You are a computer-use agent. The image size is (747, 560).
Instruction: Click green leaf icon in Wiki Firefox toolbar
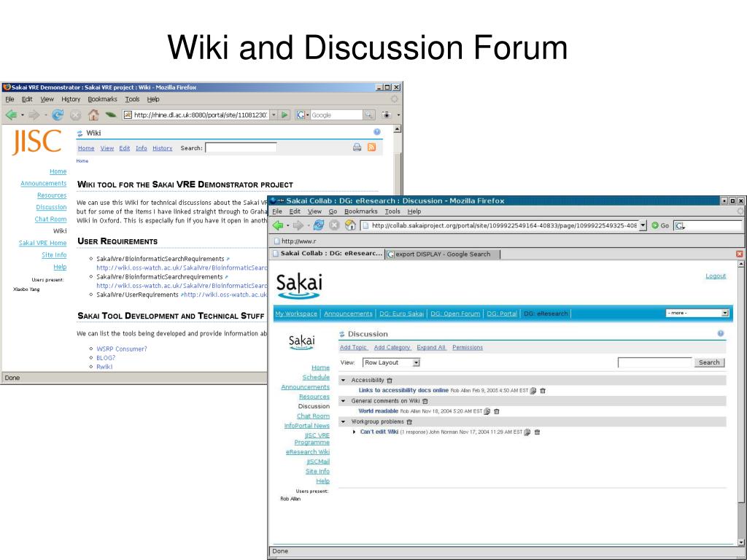111,114
